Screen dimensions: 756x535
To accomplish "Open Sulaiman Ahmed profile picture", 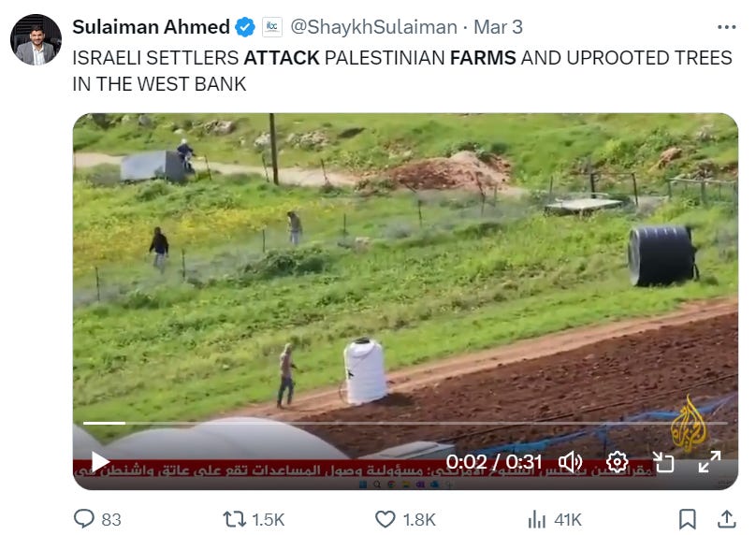I will [x=36, y=39].
